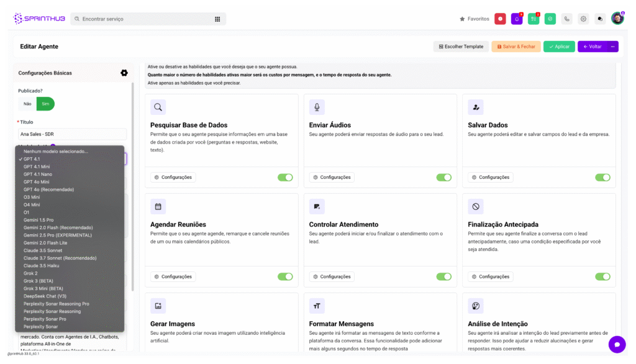The height and width of the screenshot is (364, 636).
Task: Click the Título input field
Action: 72,134
